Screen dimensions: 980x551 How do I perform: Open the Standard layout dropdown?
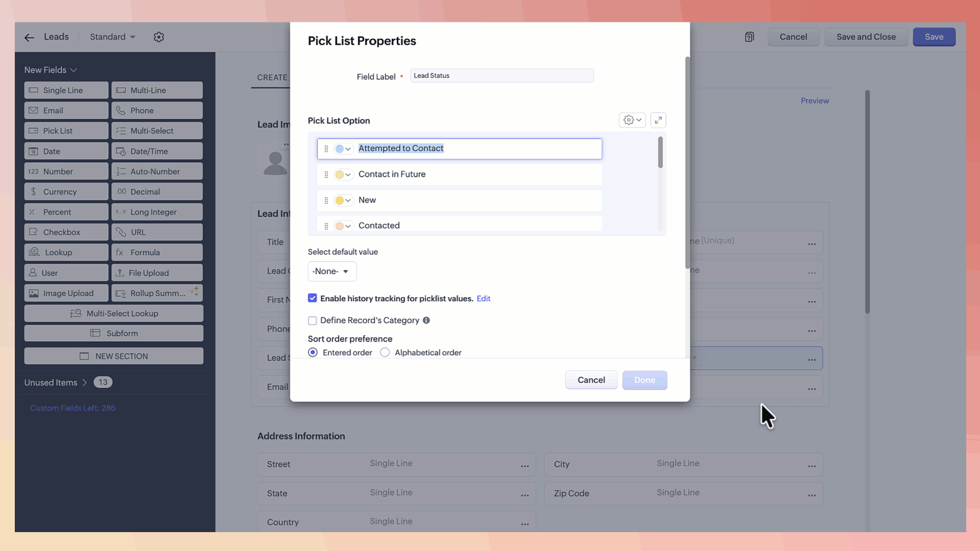point(113,37)
